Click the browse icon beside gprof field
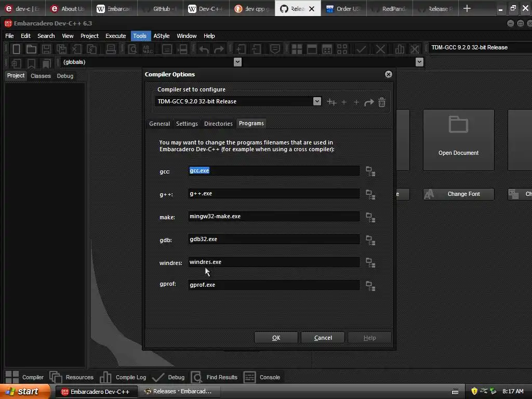 370,286
